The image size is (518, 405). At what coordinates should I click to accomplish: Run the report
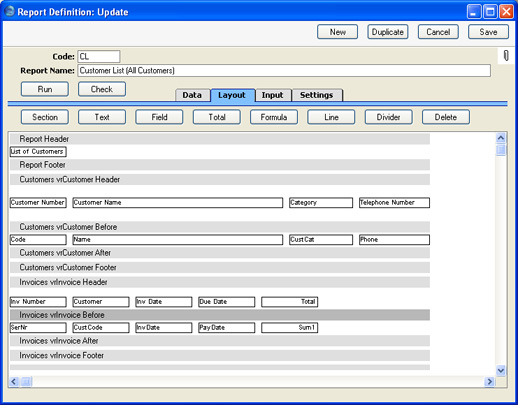[x=45, y=89]
